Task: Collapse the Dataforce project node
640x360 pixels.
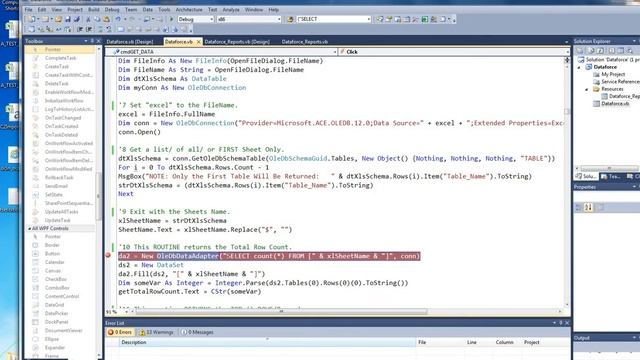Action: (579, 67)
